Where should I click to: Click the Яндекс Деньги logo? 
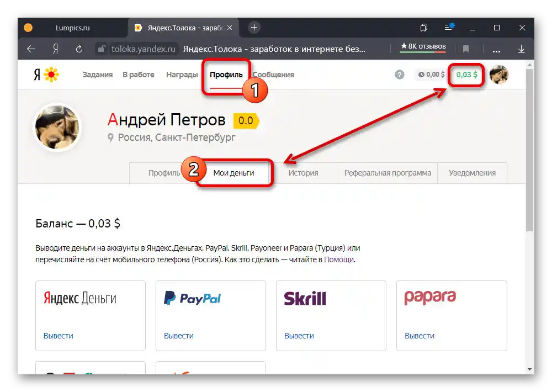tap(80, 298)
